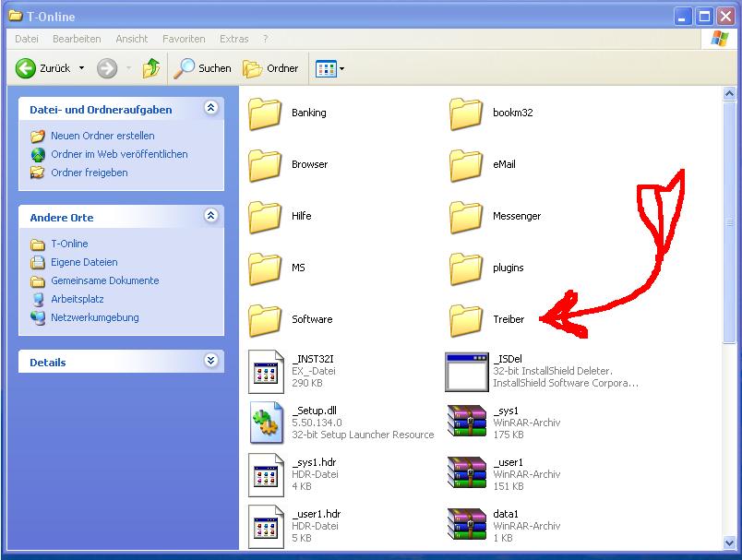742x560 pixels.
Task: Select the data1 WinRAR archive icon
Action: (467, 525)
